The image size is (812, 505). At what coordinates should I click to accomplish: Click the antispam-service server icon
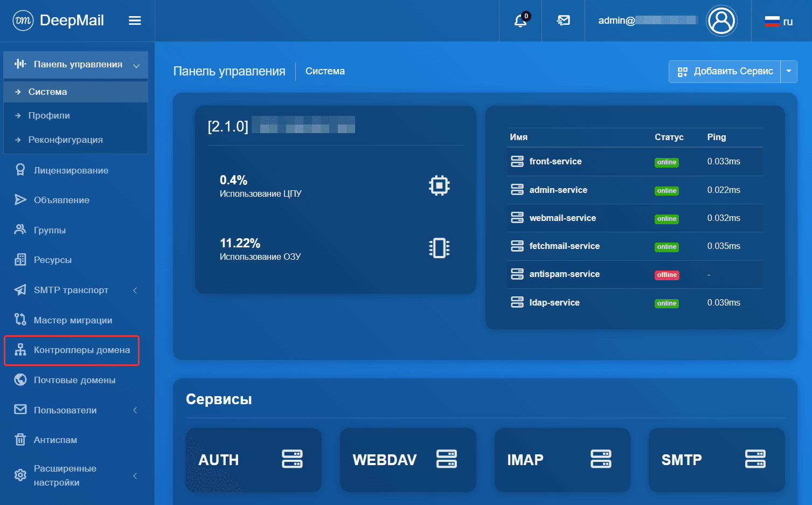517,274
